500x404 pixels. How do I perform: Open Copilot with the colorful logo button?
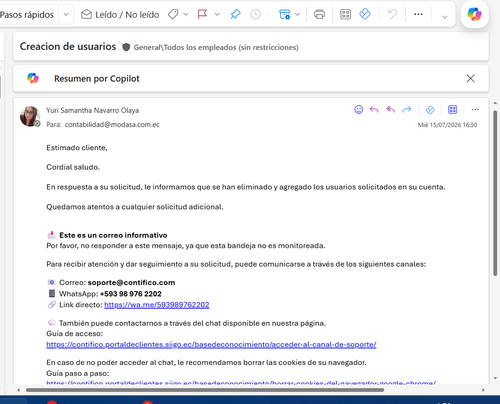(x=474, y=14)
